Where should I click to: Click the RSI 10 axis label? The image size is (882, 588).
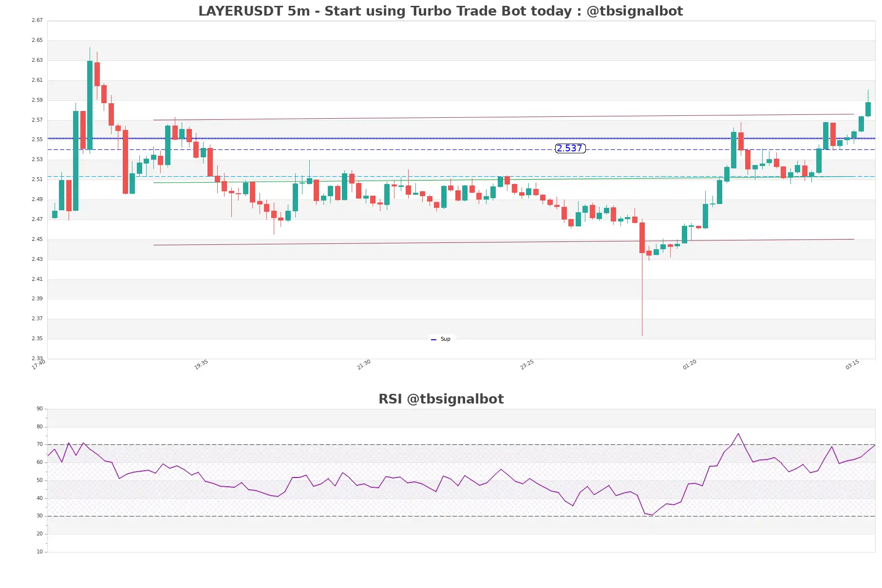click(39, 552)
